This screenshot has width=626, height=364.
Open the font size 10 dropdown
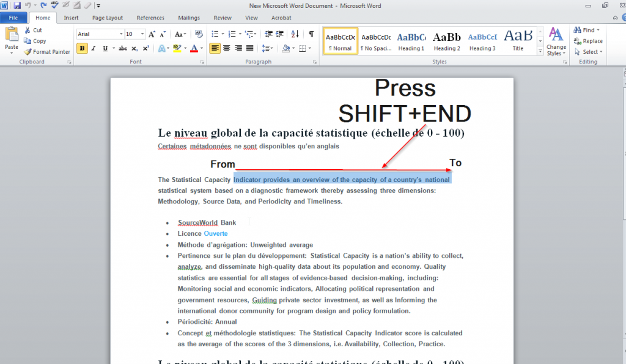(x=142, y=34)
